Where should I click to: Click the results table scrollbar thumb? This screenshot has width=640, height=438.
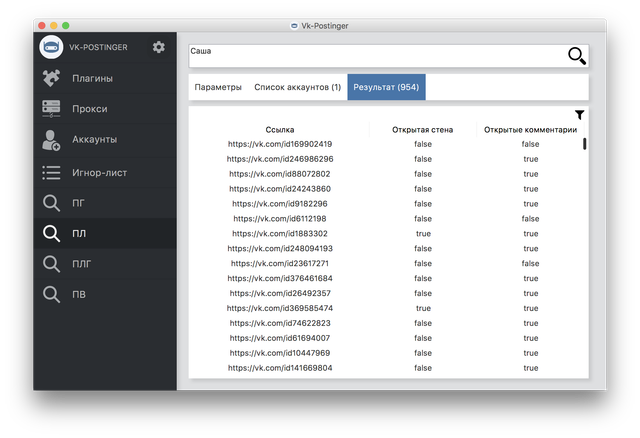(584, 144)
